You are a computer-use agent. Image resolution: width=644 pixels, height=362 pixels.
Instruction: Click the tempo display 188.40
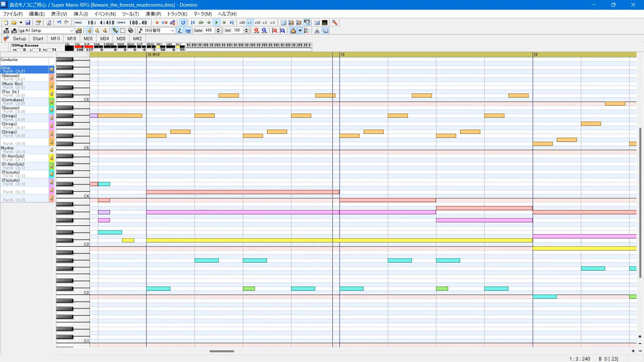point(138,23)
